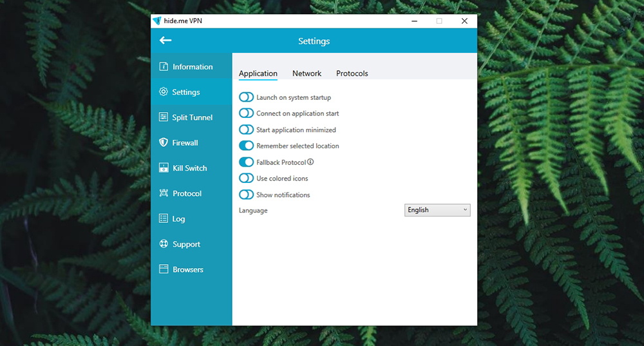The height and width of the screenshot is (346, 644).
Task: Click the Protocol icon in sidebar
Action: coord(164,193)
